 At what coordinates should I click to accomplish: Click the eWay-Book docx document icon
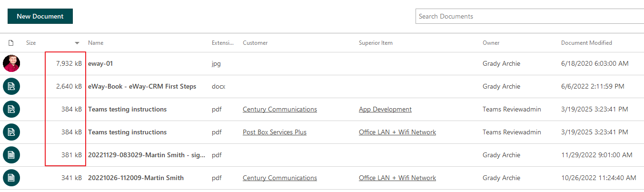pos(11,86)
